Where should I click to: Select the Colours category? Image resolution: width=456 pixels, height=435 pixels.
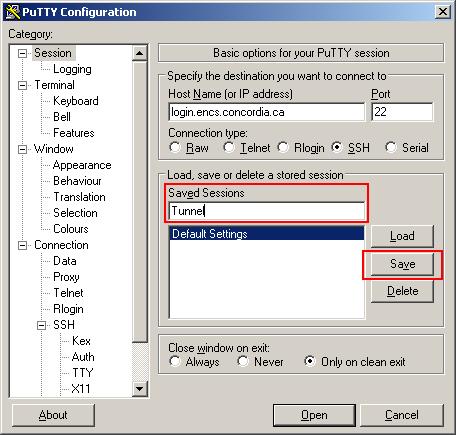(x=71, y=229)
